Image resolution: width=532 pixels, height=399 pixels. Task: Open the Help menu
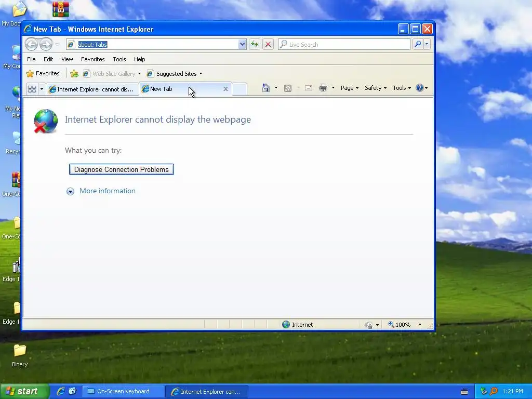tap(139, 59)
